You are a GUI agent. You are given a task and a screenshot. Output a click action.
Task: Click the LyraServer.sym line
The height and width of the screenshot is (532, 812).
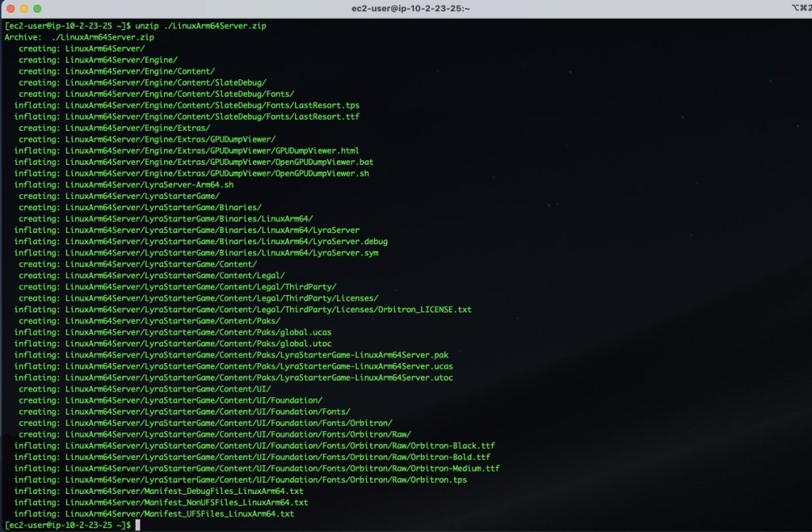point(197,253)
